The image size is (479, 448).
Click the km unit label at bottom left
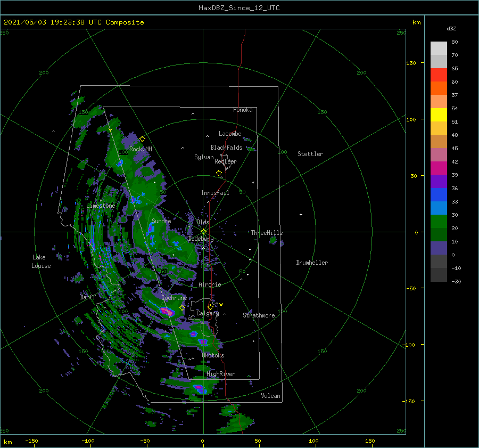click(8, 442)
